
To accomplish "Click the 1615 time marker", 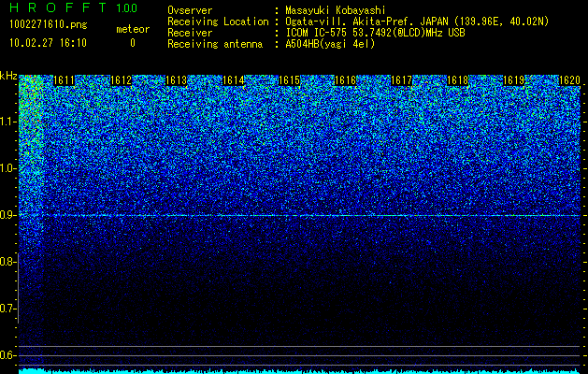I will pyautogui.click(x=290, y=80).
